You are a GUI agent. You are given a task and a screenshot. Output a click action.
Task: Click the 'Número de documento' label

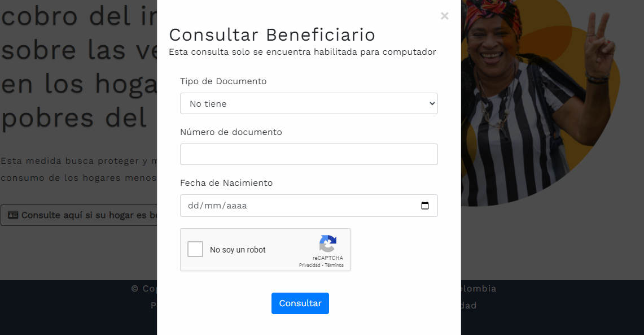(231, 132)
